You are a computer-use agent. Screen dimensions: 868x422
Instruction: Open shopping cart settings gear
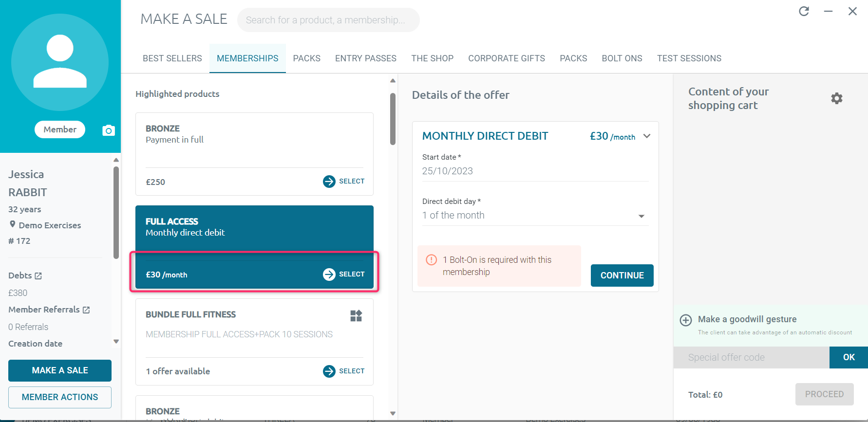coord(837,98)
